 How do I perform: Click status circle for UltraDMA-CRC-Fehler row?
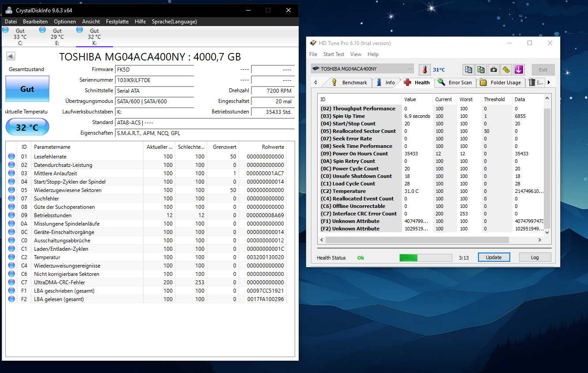pos(11,282)
